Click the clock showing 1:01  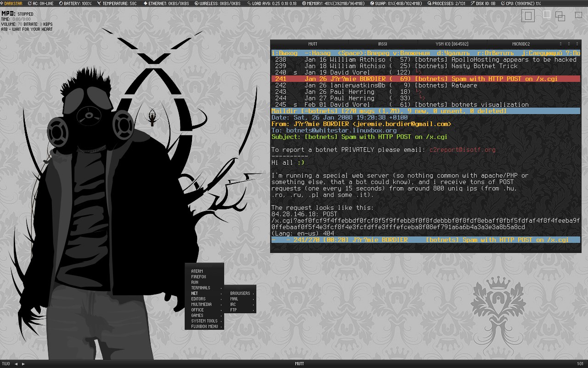(580, 364)
